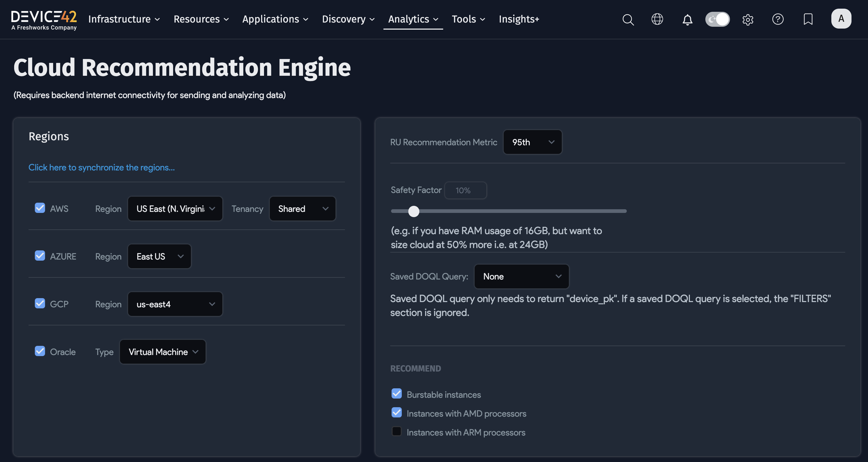Uncheck the AWS region checkbox
This screenshot has height=462, width=868.
[x=40, y=208]
